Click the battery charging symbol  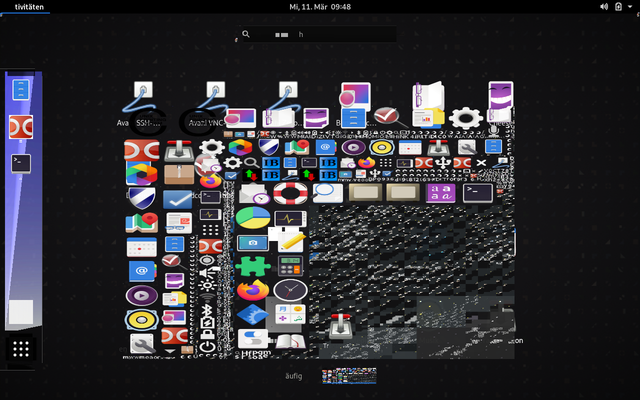(x=207, y=322)
